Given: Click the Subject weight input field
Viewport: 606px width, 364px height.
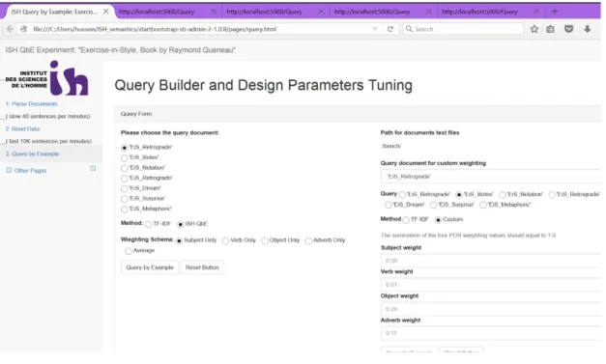Looking at the screenshot, I should tap(491, 261).
